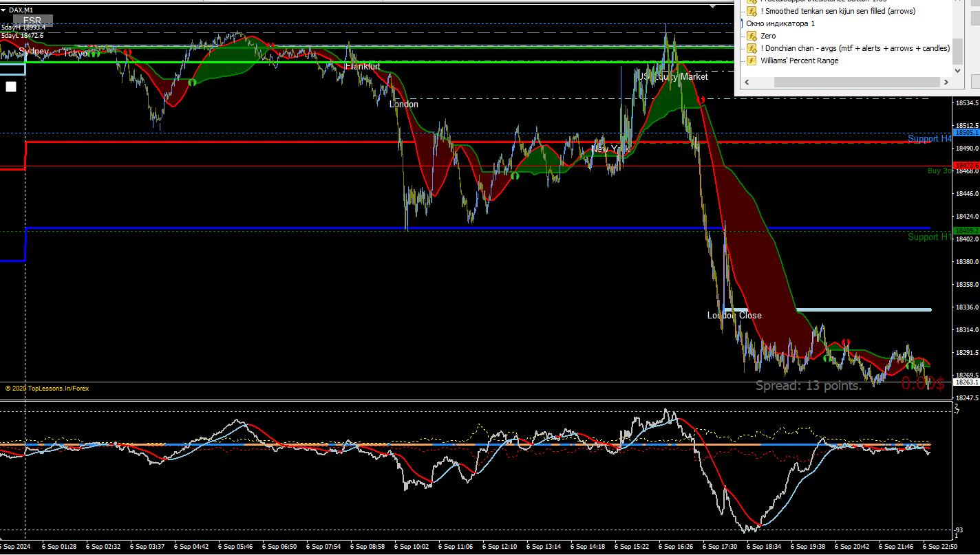This screenshot has height=555, width=980.
Task: Click the London Close session label
Action: point(734,315)
